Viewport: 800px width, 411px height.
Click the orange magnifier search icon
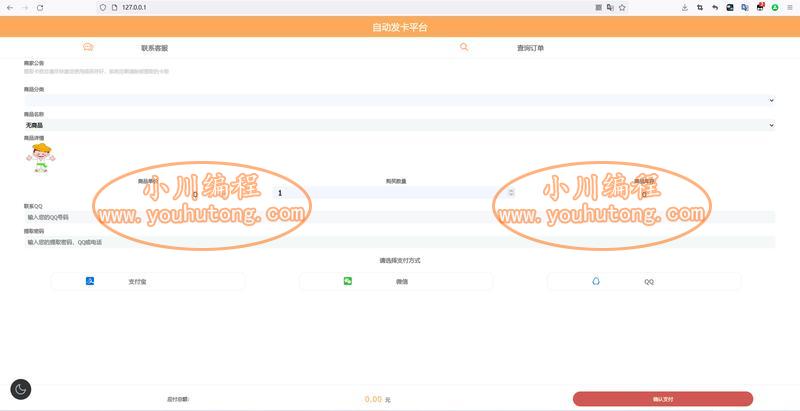click(464, 47)
